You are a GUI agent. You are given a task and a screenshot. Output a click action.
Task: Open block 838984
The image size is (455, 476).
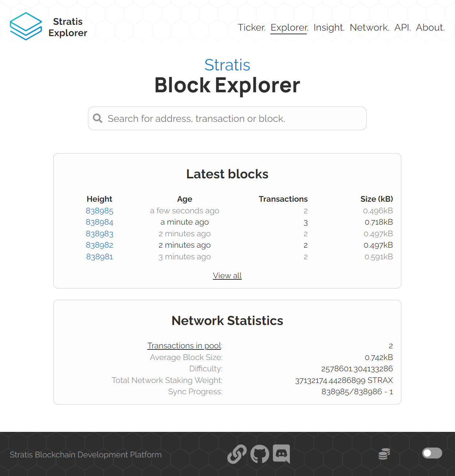[x=100, y=222]
